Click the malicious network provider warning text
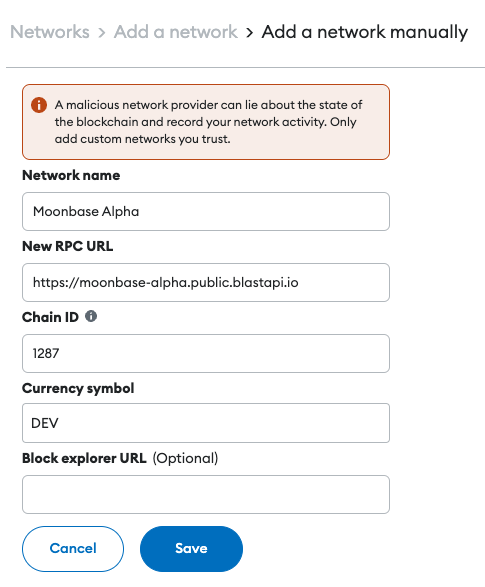This screenshot has height=587, width=485. pos(208,122)
